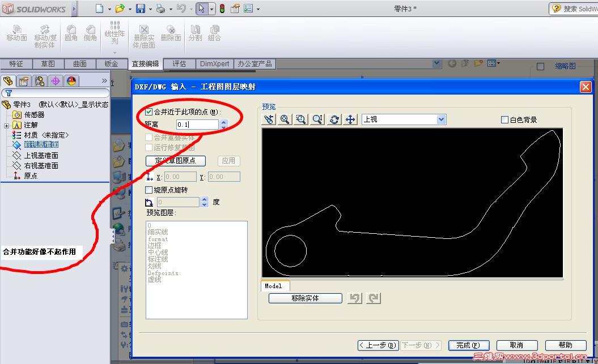Viewport: 598px width, 364px height.
Task: Enable 白色背景 checkbox
Action: [x=504, y=120]
